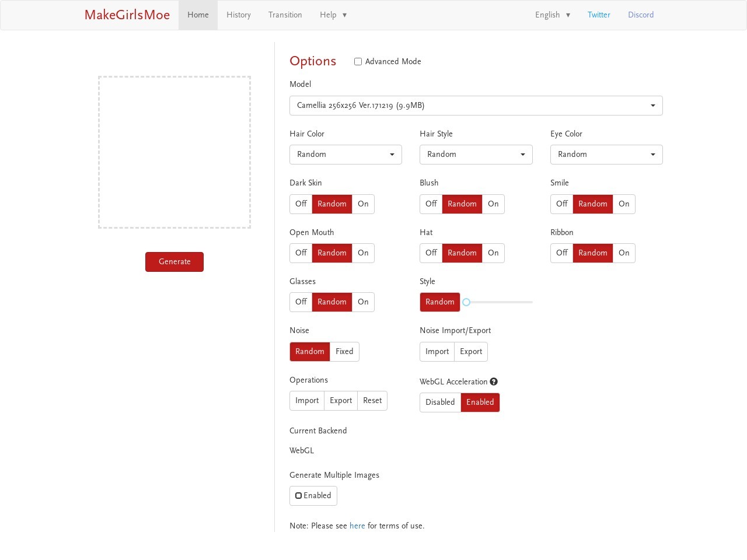Viewport: 747px width, 560px height.
Task: Turn Smile option On
Action: coord(624,204)
